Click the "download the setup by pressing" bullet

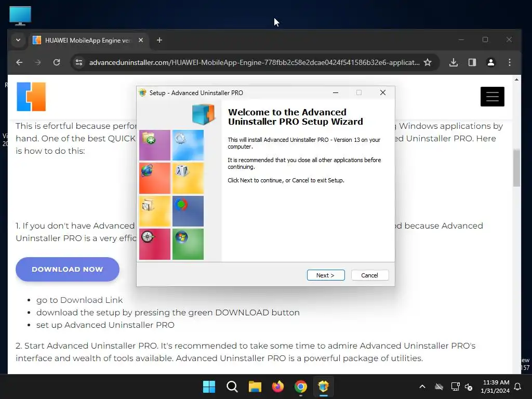(168, 312)
